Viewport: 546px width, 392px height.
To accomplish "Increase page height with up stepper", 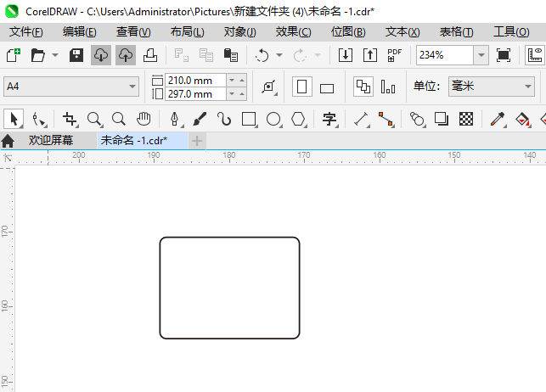I will click(242, 94).
